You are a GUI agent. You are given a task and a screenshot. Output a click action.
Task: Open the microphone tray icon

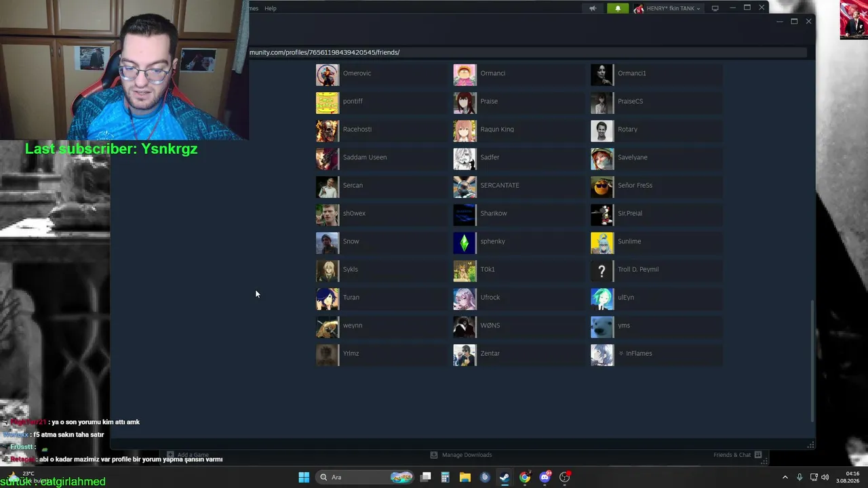[800, 477]
